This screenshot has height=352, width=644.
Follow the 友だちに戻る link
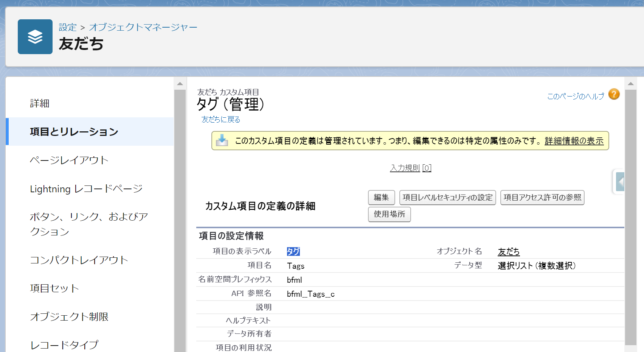point(221,120)
